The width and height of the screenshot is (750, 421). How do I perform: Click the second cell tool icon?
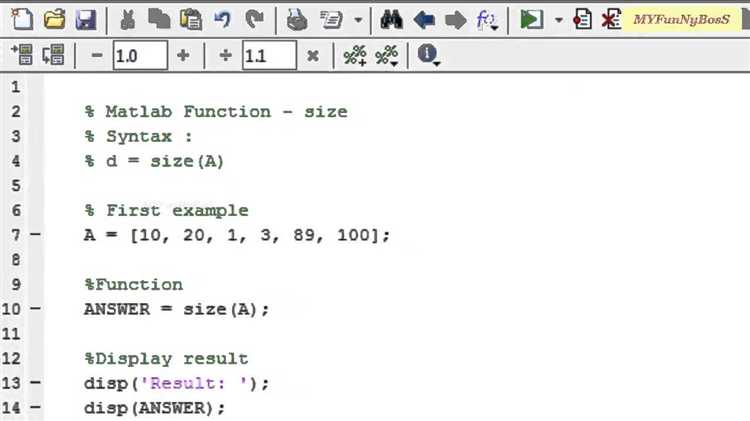pos(53,55)
